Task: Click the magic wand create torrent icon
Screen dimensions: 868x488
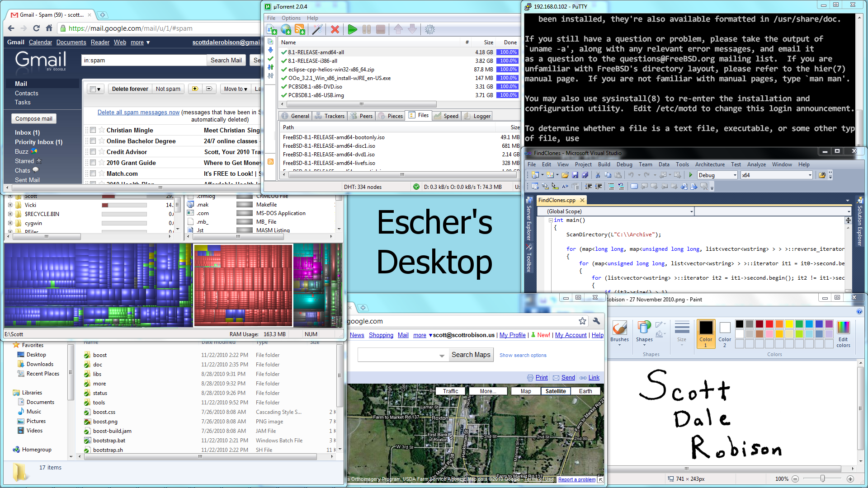Action: 317,30
